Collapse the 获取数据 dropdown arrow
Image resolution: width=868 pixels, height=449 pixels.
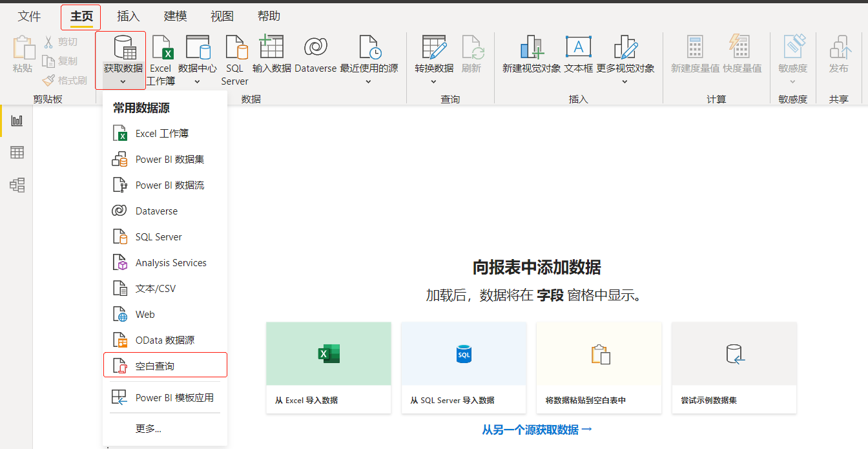pos(123,81)
